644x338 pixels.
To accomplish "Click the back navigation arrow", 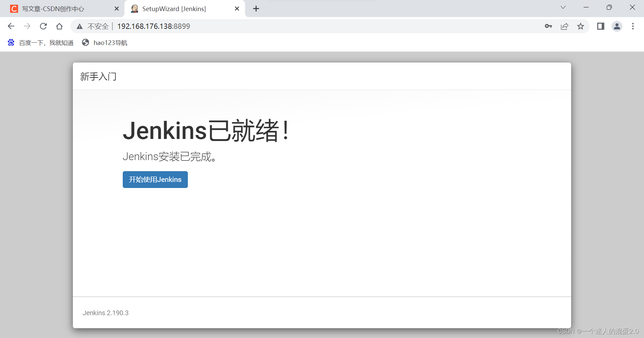I will click(11, 26).
